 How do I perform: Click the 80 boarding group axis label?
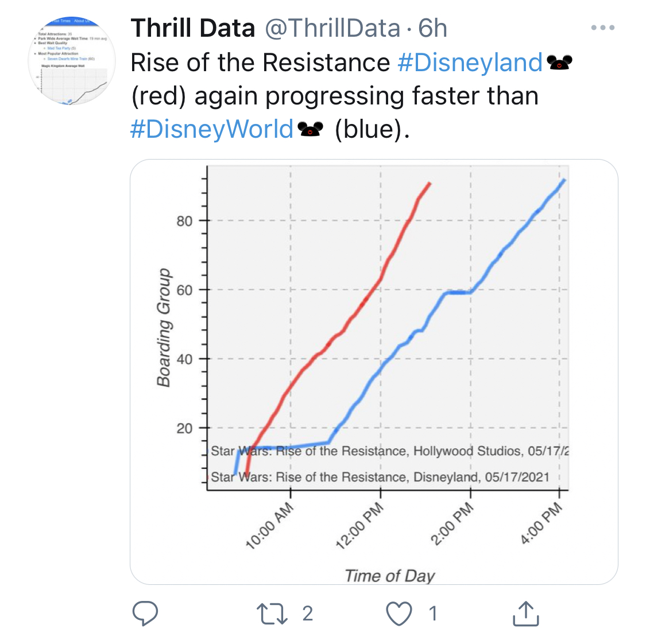[x=184, y=221]
